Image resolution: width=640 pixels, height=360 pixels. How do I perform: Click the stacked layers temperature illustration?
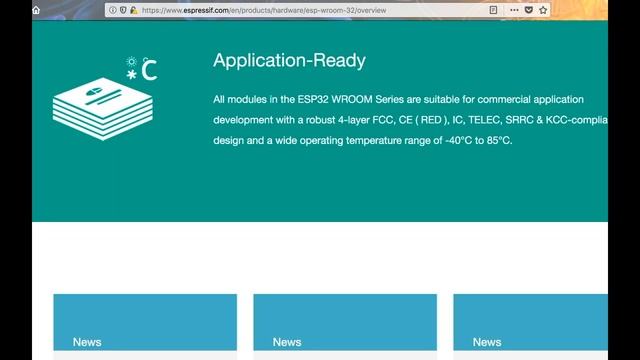104,98
